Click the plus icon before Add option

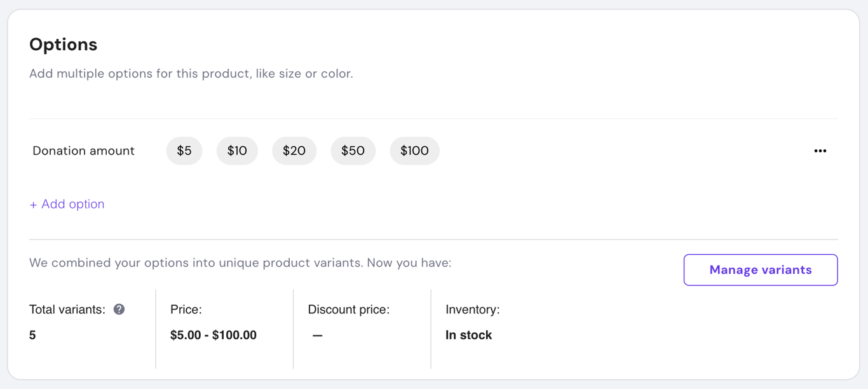coord(33,204)
